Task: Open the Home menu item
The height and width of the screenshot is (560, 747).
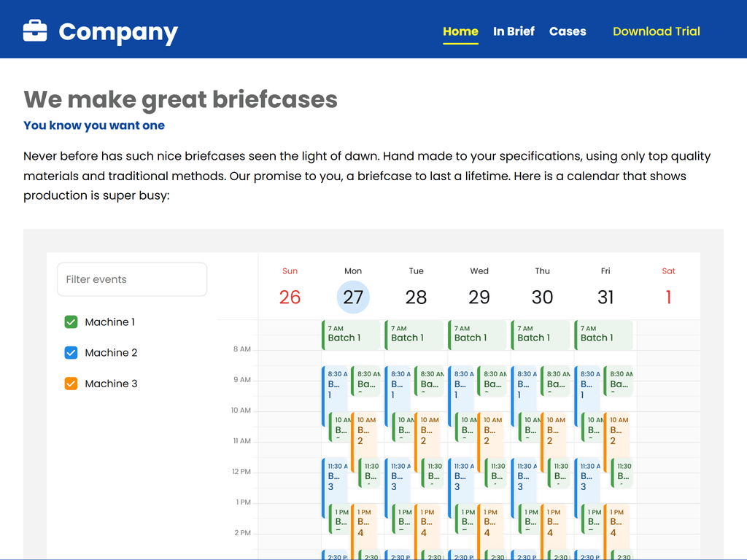Action: (x=460, y=31)
